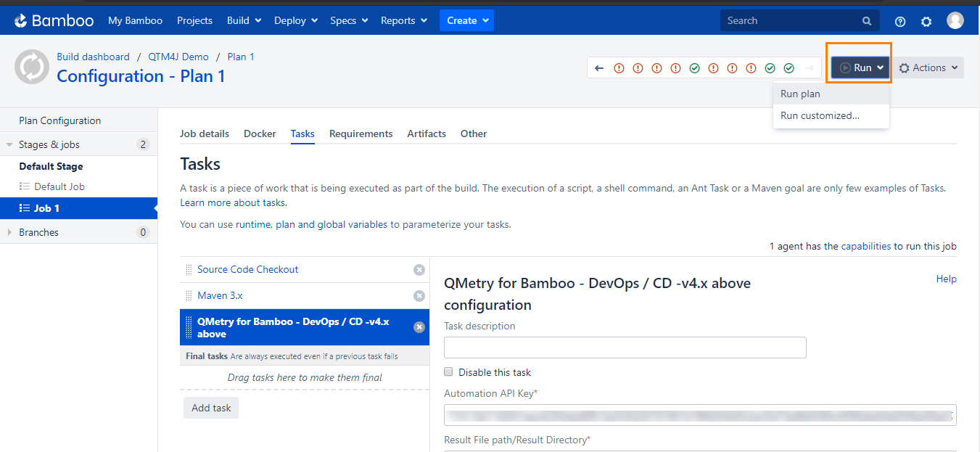980x452 pixels.
Task: Remove the Maven 3.x task
Action: (419, 296)
